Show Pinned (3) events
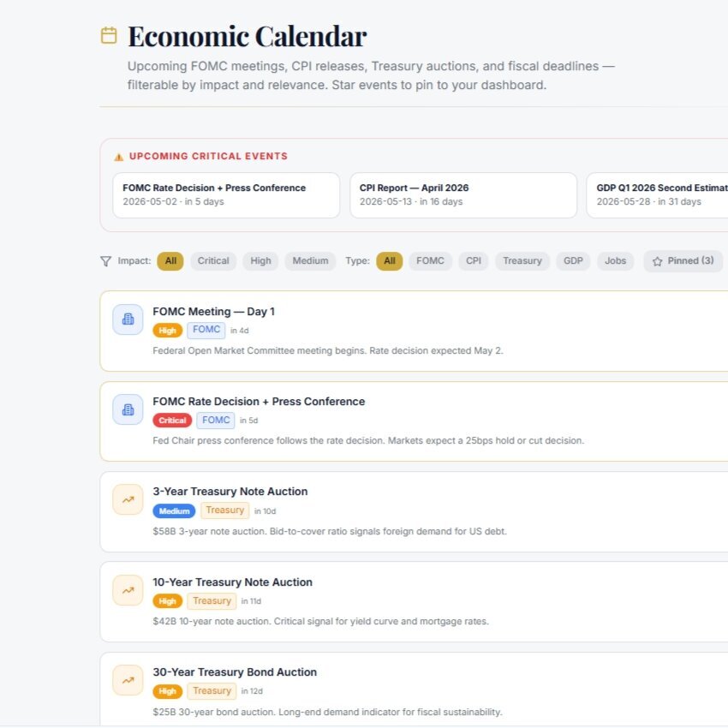728x728 pixels. click(683, 261)
